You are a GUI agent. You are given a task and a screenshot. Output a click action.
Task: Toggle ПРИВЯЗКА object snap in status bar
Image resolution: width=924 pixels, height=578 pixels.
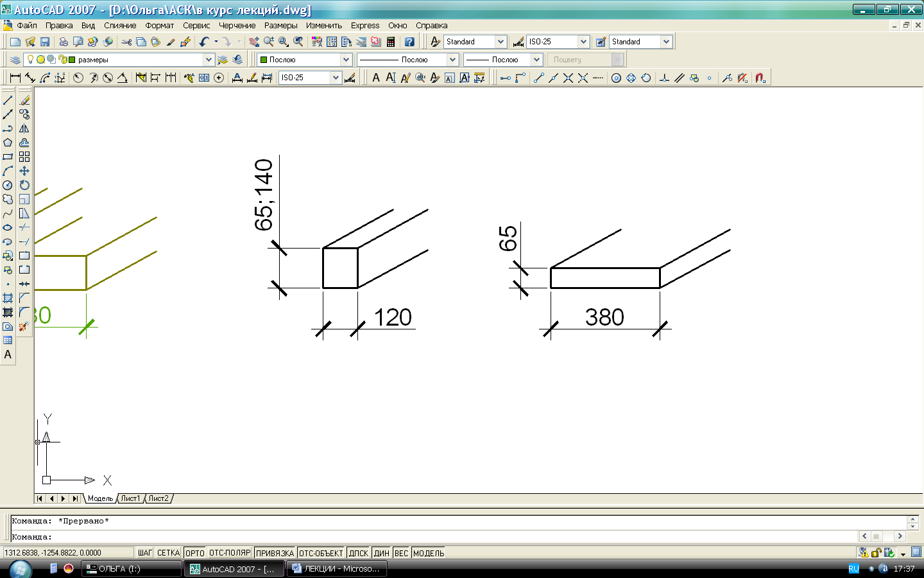[x=275, y=553]
